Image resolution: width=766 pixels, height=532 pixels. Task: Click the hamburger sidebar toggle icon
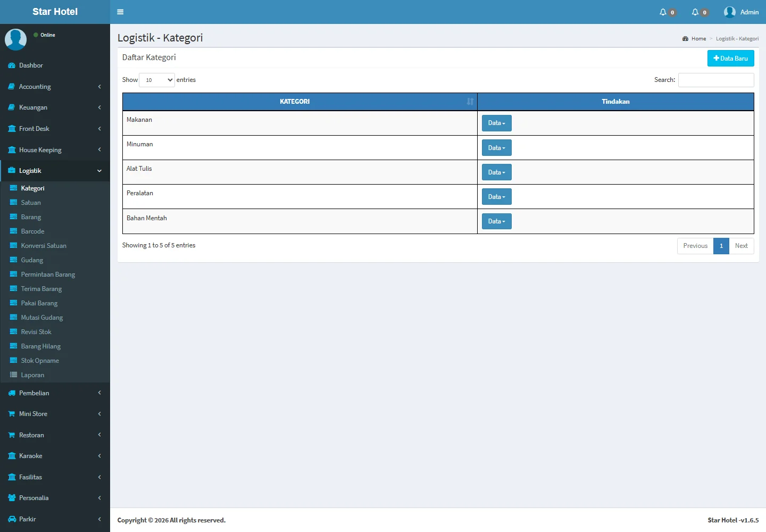pyautogui.click(x=120, y=12)
